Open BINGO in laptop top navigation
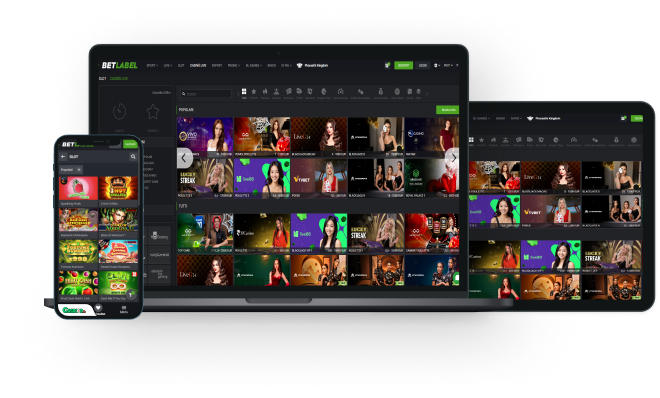Viewport: 660px width, 398px height. tap(271, 66)
